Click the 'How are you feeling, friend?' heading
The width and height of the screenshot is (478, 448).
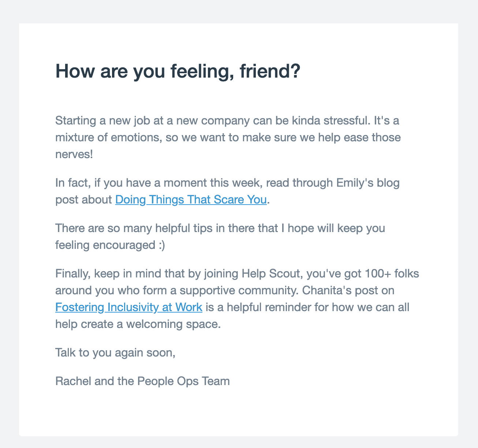[178, 71]
